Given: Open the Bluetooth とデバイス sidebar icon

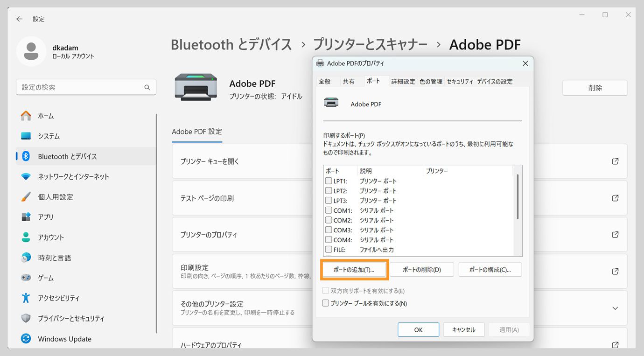Looking at the screenshot, I should point(26,156).
